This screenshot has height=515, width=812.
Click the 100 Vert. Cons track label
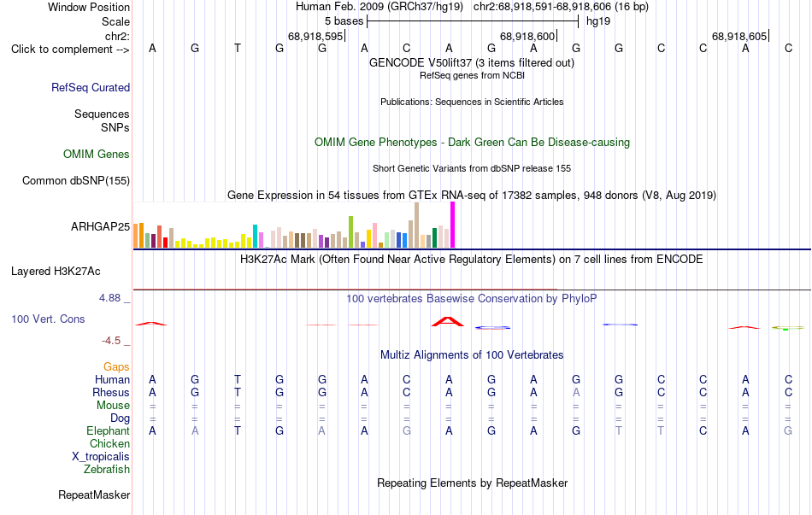(x=48, y=319)
